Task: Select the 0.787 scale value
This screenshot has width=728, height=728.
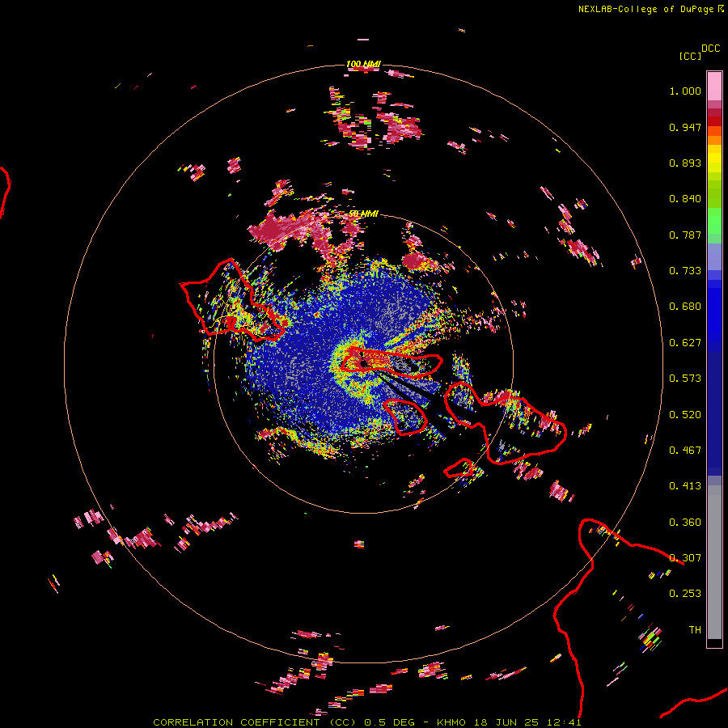Action: coord(685,235)
